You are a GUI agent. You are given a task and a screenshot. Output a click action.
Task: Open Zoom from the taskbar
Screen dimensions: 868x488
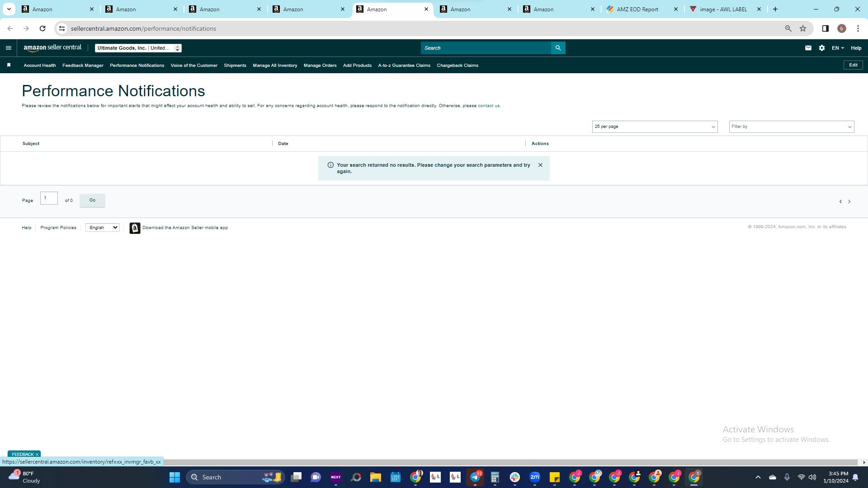tap(535, 477)
